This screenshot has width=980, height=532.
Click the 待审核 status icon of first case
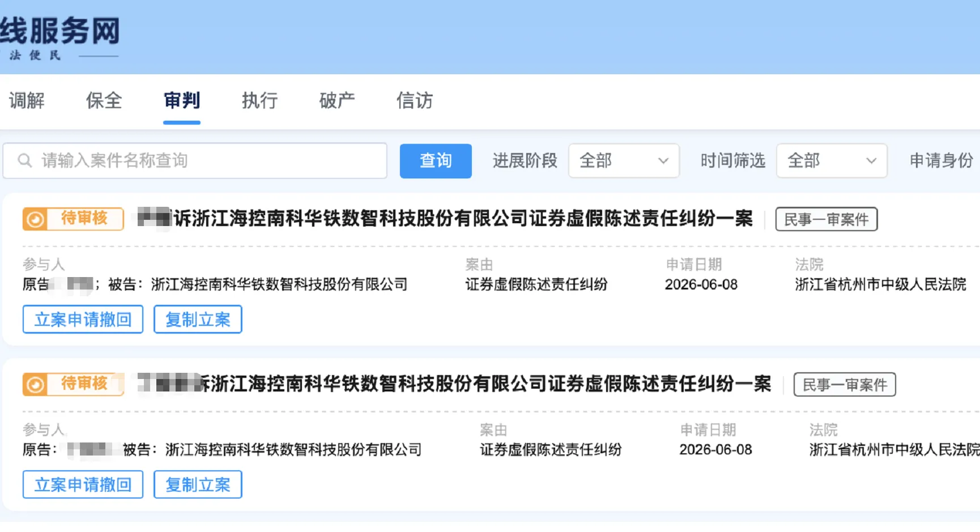pyautogui.click(x=35, y=219)
